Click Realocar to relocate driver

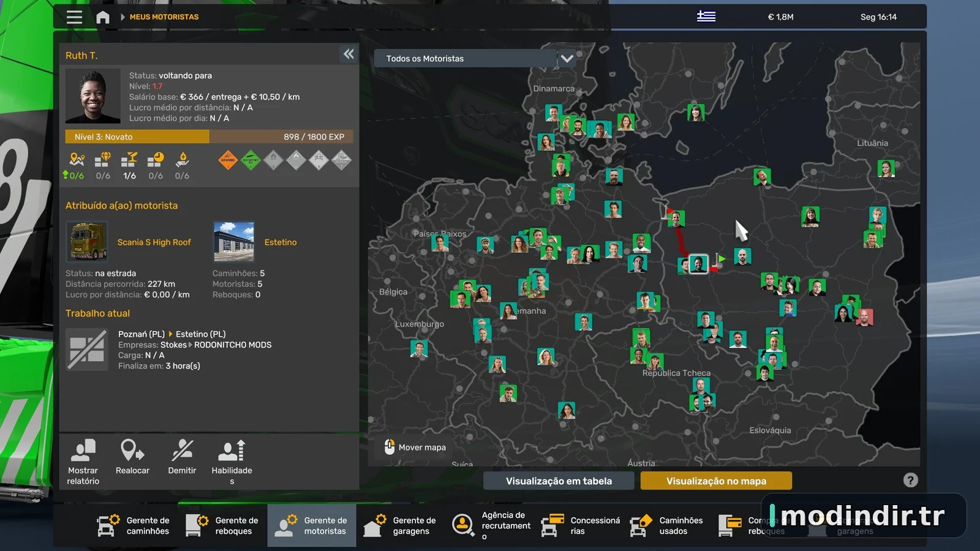132,457
